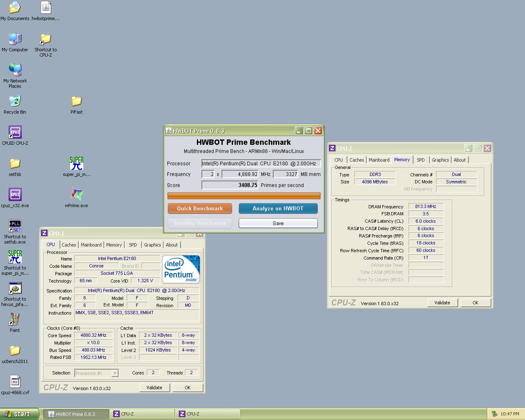Click Validate in CPU-Z Memory window
Screen dimensions: 525x420
(x=442, y=303)
